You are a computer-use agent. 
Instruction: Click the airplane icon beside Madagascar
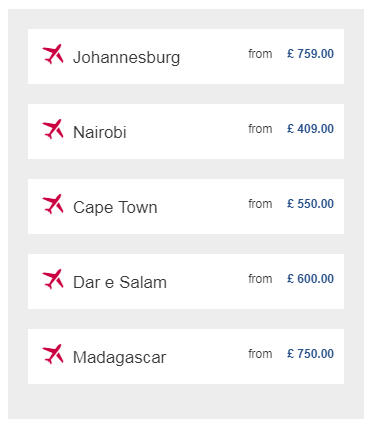(x=53, y=354)
